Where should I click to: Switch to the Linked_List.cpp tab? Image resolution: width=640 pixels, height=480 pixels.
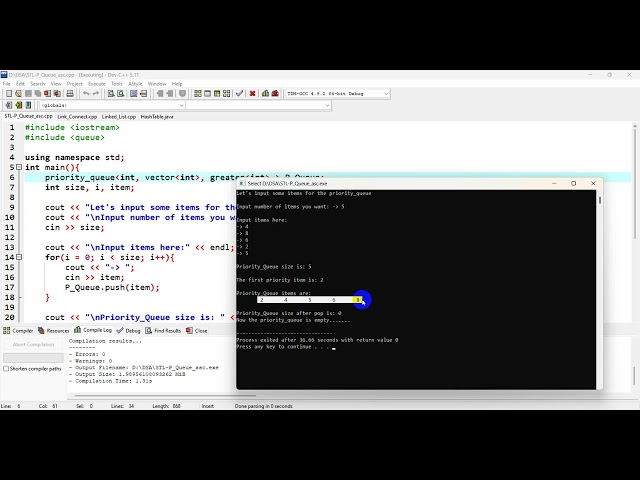point(119,117)
